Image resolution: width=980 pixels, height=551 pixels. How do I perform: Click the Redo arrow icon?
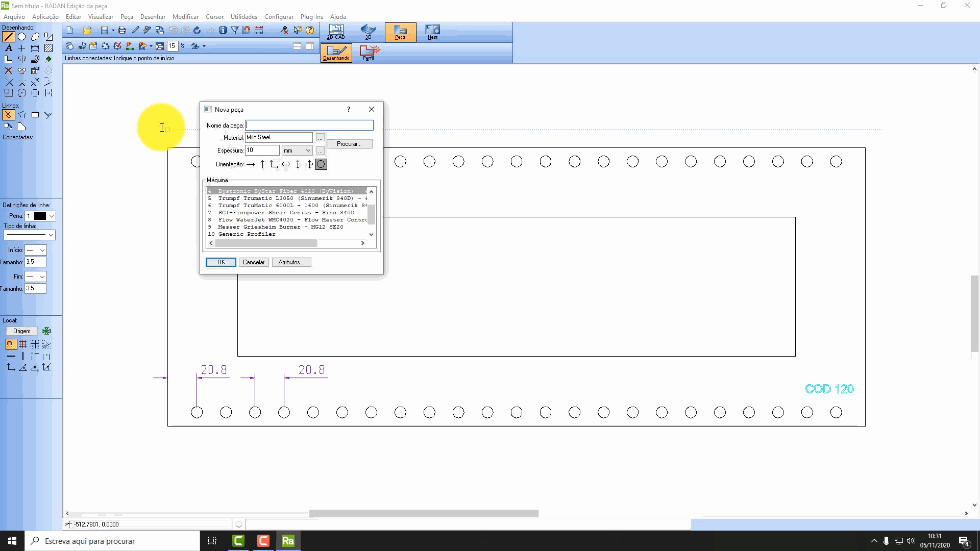[x=185, y=31]
